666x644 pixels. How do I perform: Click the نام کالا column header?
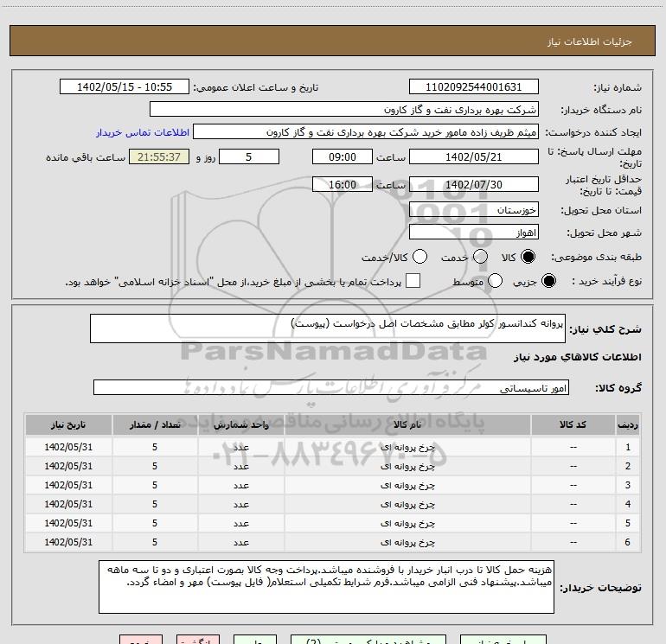(407, 425)
